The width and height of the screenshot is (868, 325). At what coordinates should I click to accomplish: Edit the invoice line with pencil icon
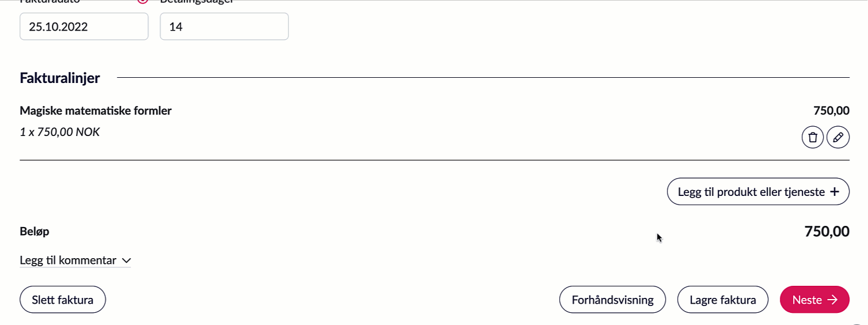click(x=838, y=138)
